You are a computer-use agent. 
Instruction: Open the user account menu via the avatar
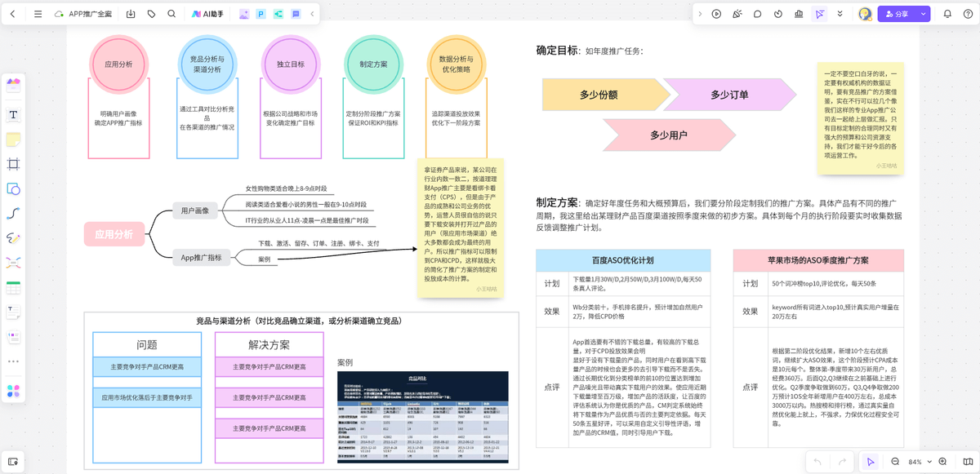[x=864, y=13]
